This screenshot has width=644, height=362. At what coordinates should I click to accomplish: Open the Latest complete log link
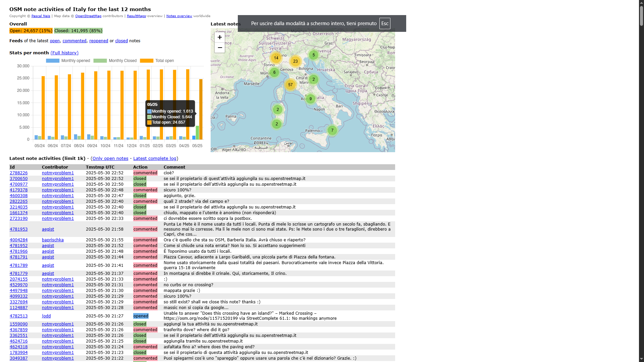(x=155, y=159)
